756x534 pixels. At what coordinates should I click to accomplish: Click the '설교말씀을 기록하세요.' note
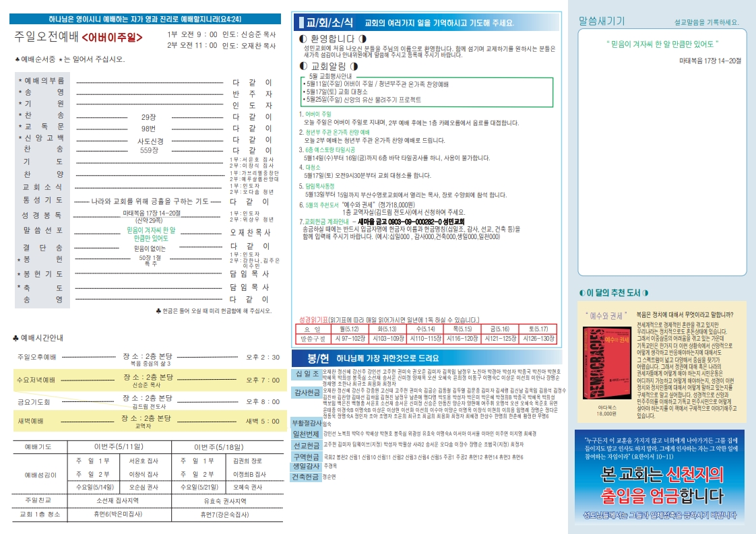706,22
